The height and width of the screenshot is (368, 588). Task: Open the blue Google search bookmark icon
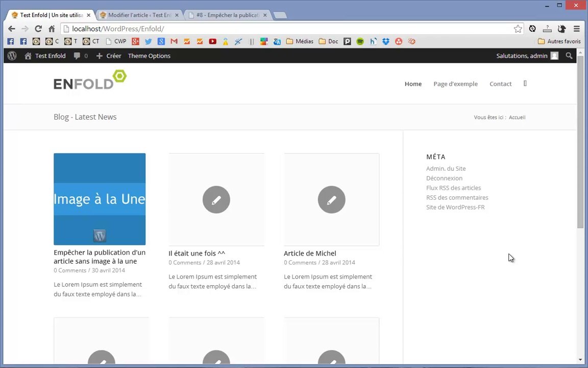coord(161,41)
